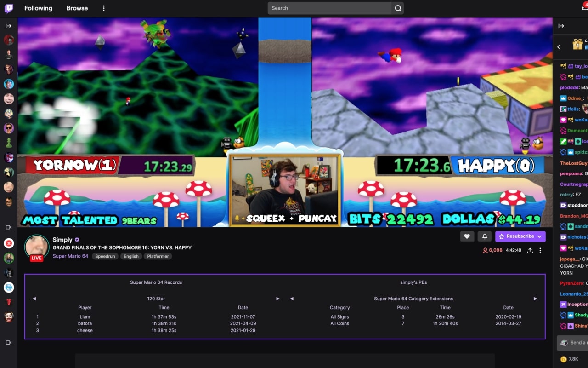
Task: Open the red winged logo channel in the sidebar
Action: tap(9, 302)
